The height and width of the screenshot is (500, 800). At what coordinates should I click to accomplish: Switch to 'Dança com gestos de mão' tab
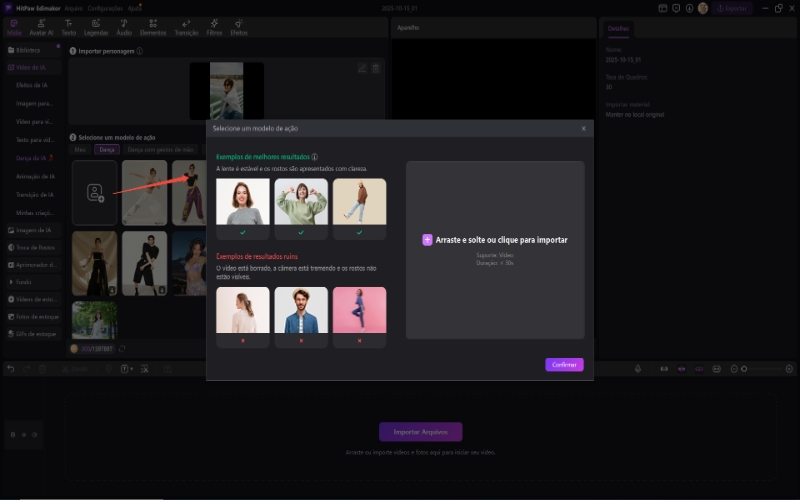pos(160,149)
